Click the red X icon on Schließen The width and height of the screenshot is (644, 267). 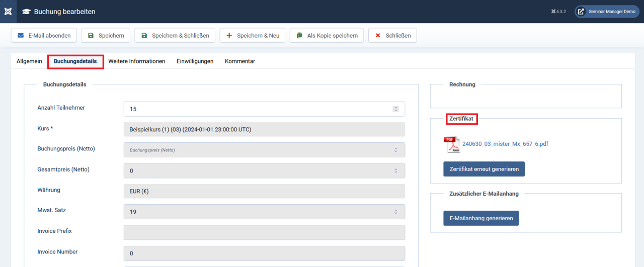[378, 36]
